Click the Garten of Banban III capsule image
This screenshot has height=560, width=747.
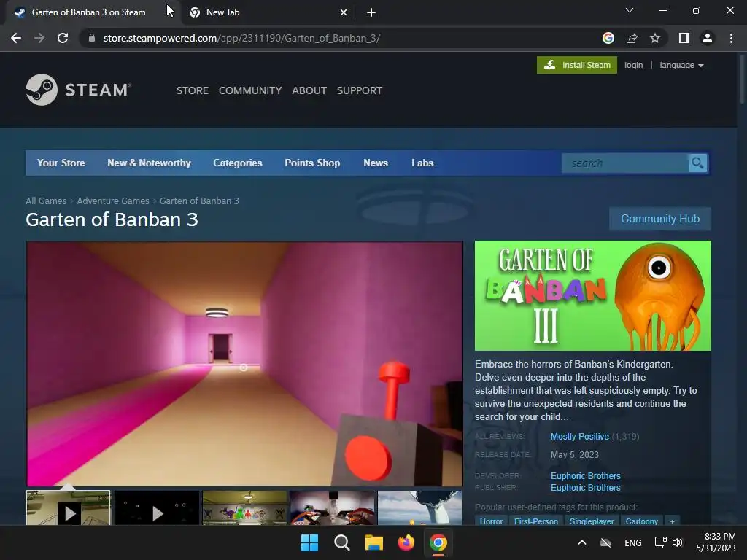(x=593, y=296)
